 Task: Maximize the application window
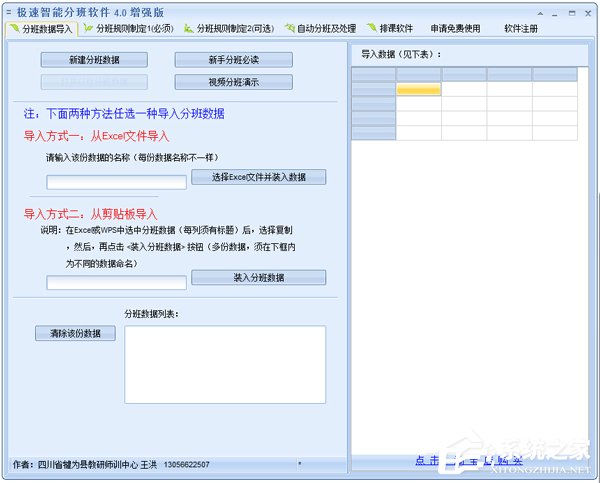[572, 13]
